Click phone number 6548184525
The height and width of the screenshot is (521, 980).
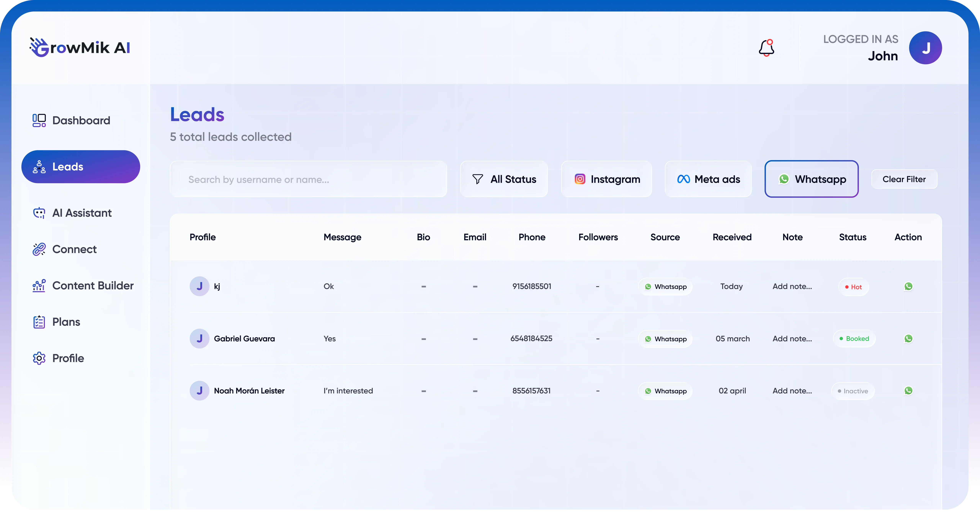[531, 339]
